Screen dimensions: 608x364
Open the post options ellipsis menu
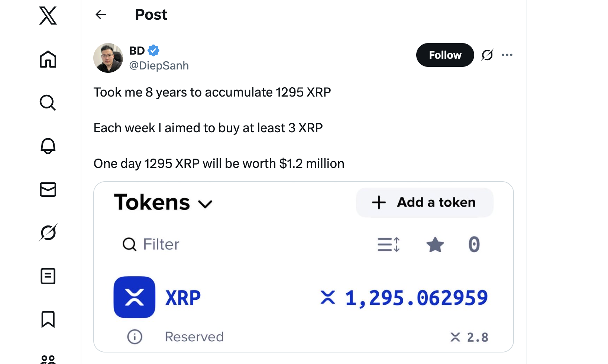(507, 55)
